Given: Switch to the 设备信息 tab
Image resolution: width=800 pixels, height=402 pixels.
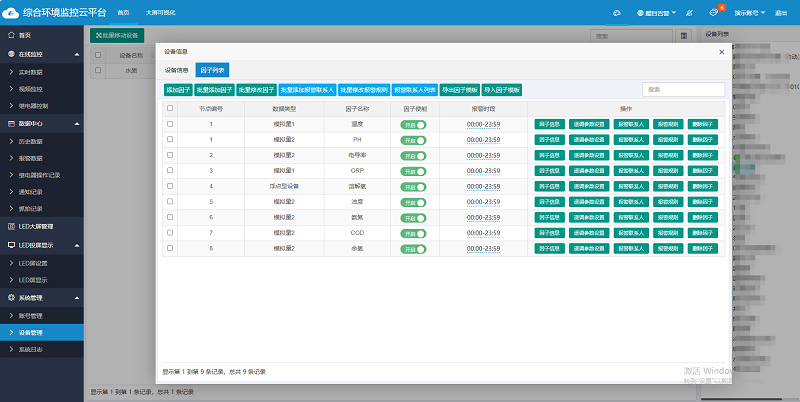Looking at the screenshot, I should [x=177, y=70].
